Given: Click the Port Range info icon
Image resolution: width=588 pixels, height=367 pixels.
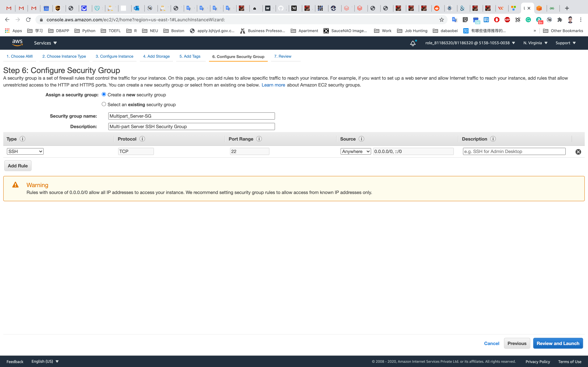Looking at the screenshot, I should (x=259, y=139).
